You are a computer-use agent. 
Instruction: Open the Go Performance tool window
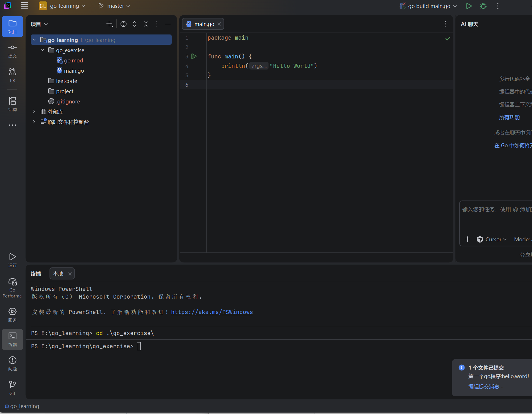[13, 288]
